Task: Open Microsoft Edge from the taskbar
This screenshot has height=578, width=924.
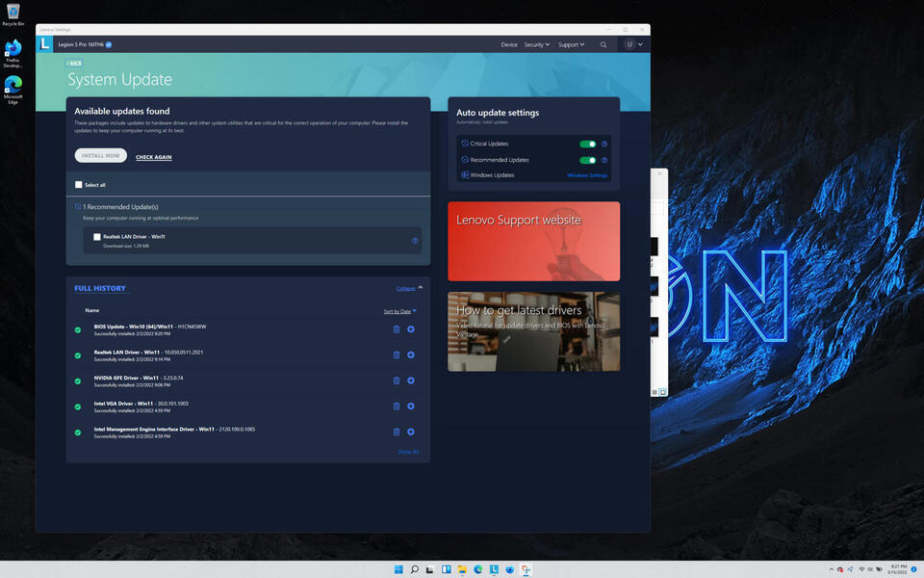Action: tap(478, 569)
